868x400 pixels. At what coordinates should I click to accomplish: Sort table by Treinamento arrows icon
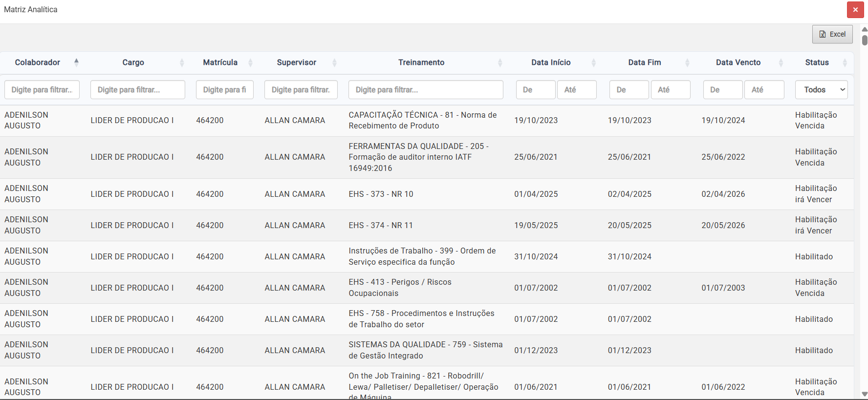coord(500,63)
